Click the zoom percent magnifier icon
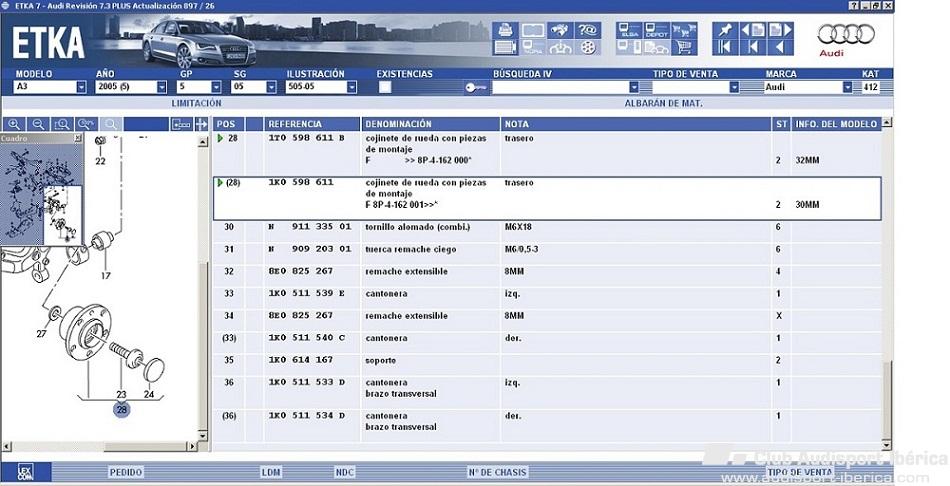This screenshot has width=950, height=486. [87, 124]
